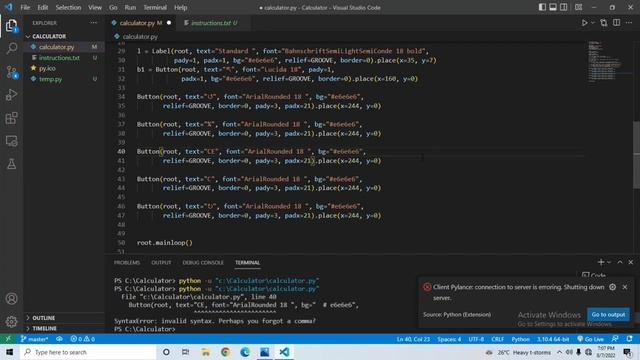Open errors and warnings count in status bar
The height and width of the screenshot is (360, 640).
click(82, 339)
